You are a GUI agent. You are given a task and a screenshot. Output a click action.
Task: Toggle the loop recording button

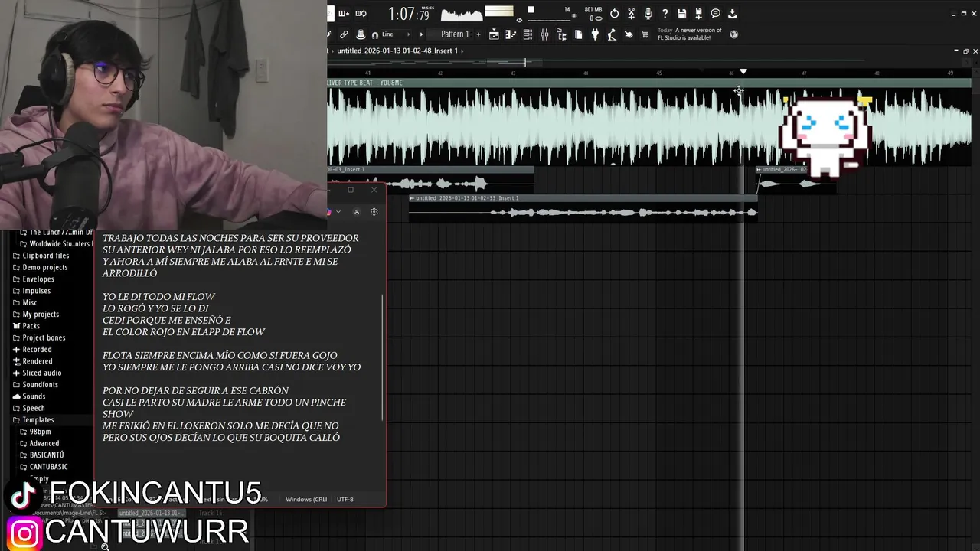click(x=361, y=14)
